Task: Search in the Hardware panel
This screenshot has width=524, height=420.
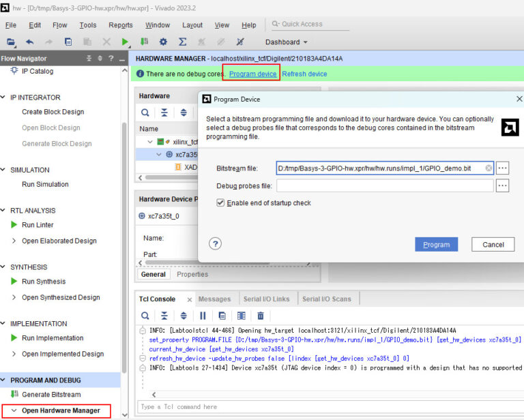Action: [x=145, y=112]
